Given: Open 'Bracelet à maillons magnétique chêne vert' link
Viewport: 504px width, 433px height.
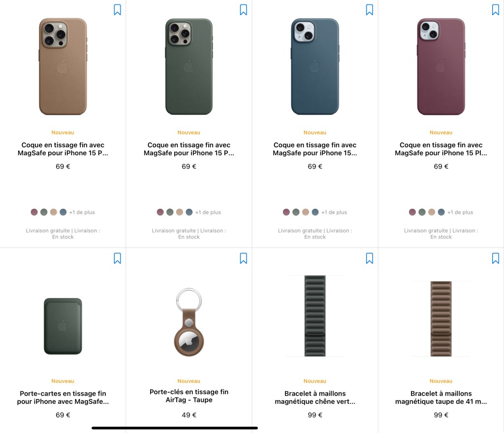Looking at the screenshot, I should [315, 398].
